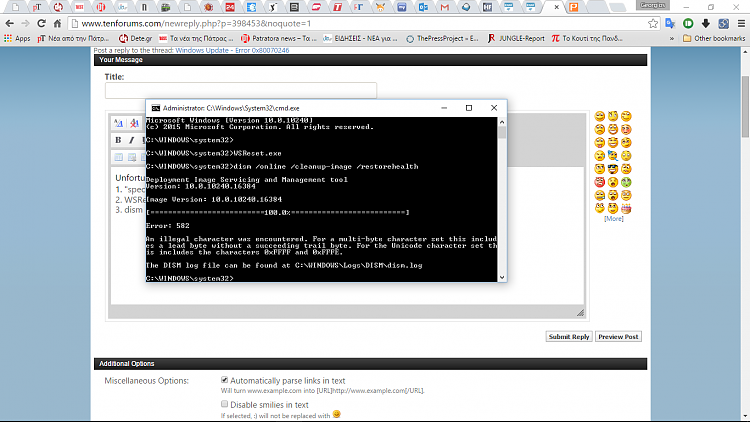This screenshot has width=750, height=422.
Task: Open the Other bookmarks folder
Action: pos(714,38)
